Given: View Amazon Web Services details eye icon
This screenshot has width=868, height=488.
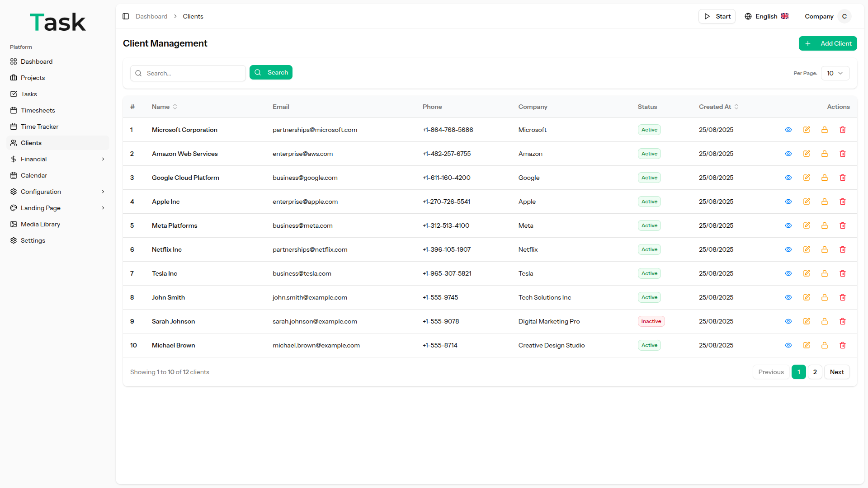Looking at the screenshot, I should click(788, 154).
